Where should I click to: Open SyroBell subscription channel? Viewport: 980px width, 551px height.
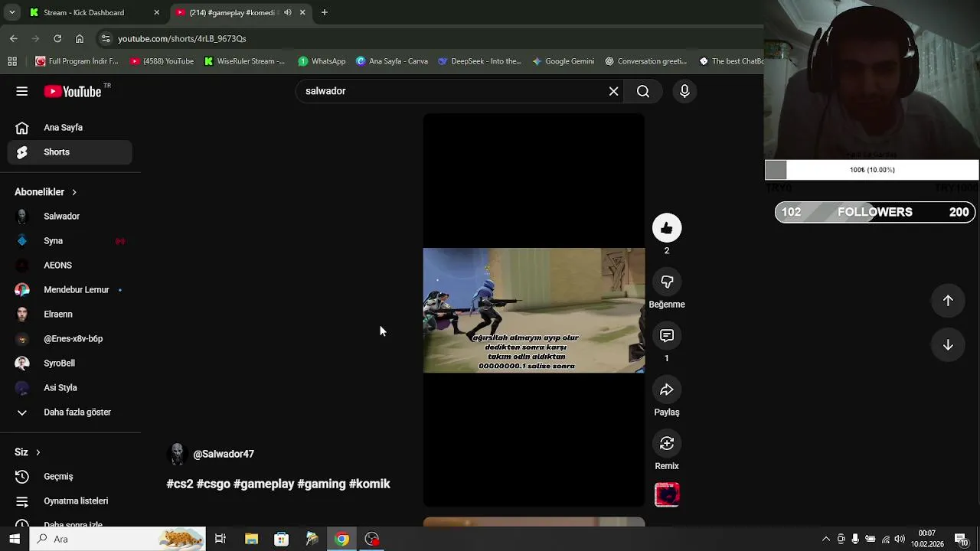pyautogui.click(x=70, y=364)
